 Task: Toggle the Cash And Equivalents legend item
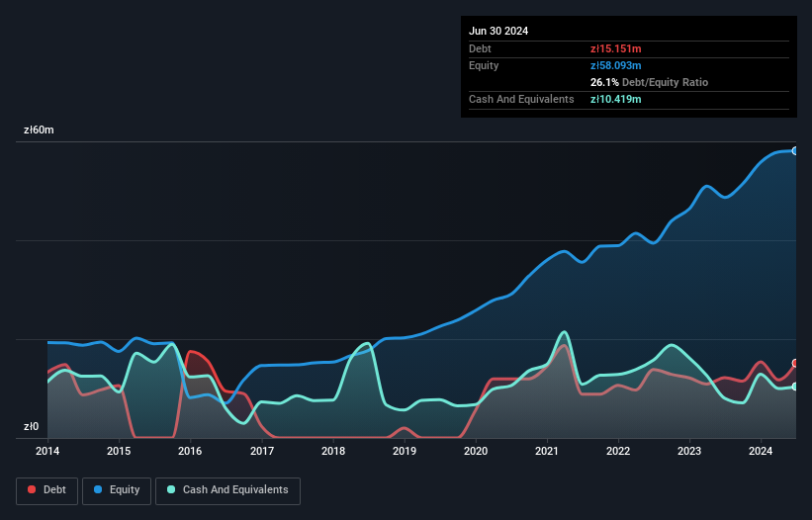coord(227,490)
